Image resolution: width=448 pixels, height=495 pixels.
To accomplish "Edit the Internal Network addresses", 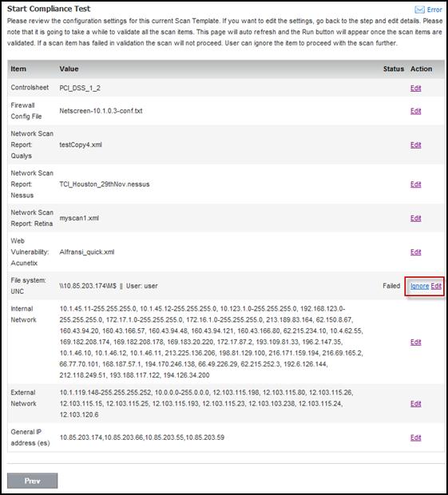I will [x=415, y=342].
